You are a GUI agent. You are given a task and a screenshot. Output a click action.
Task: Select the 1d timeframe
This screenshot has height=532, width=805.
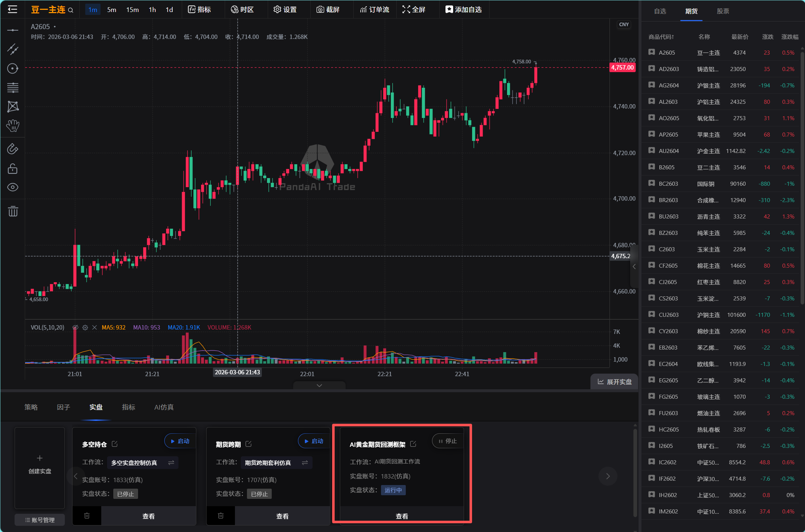tap(169, 10)
